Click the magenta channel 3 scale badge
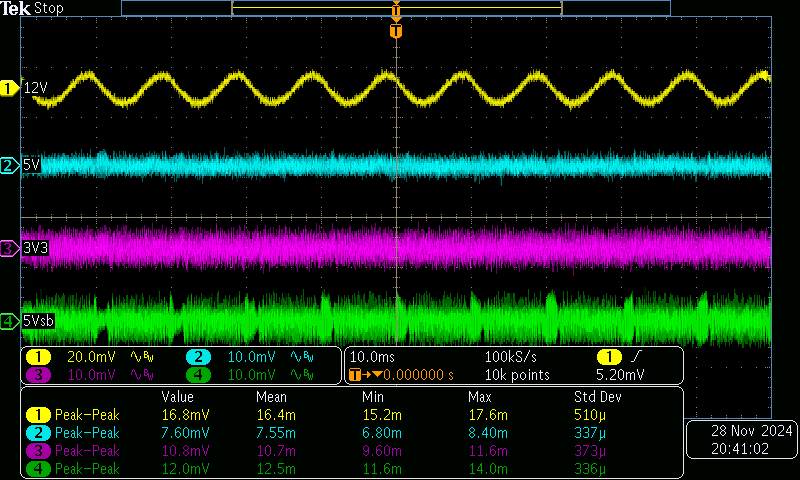Viewport: 800px width, 480px height. (38, 375)
